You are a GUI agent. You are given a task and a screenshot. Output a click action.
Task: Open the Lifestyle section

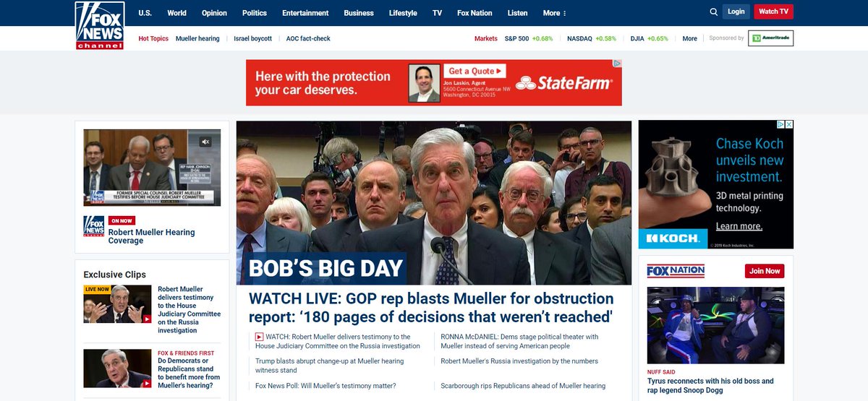tap(403, 13)
